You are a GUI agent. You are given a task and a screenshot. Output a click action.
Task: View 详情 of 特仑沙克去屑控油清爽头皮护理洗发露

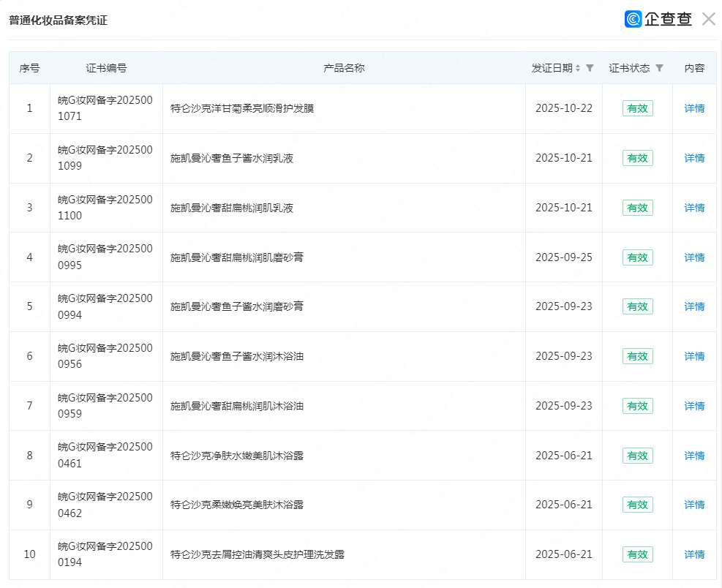[x=694, y=554]
